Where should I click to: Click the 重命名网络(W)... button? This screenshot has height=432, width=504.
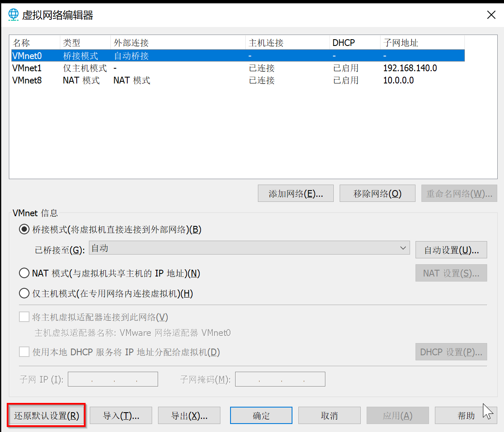(x=459, y=193)
